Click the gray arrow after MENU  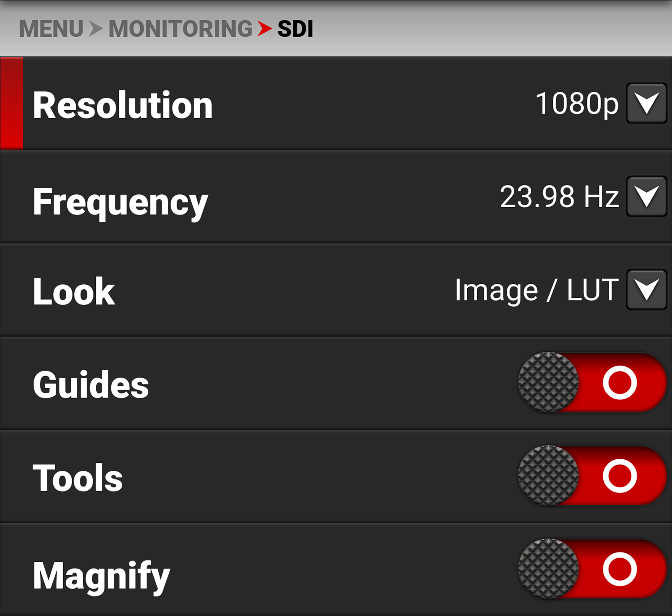[x=96, y=29]
